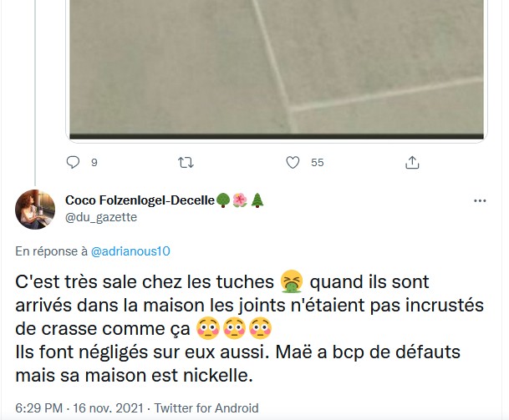Click the reply count number 9
This screenshot has width=509, height=420.
pyautogui.click(x=94, y=163)
